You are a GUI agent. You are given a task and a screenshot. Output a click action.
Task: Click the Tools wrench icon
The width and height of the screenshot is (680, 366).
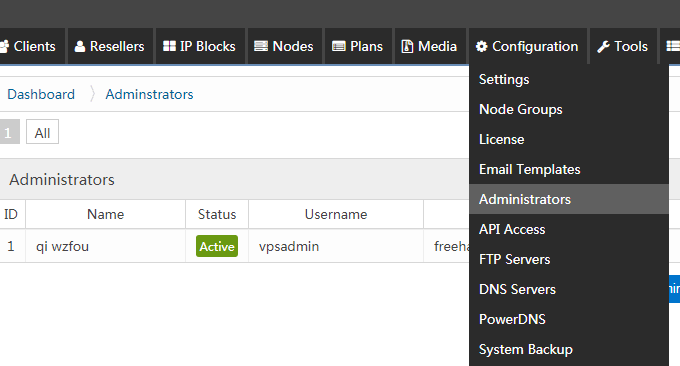603,46
